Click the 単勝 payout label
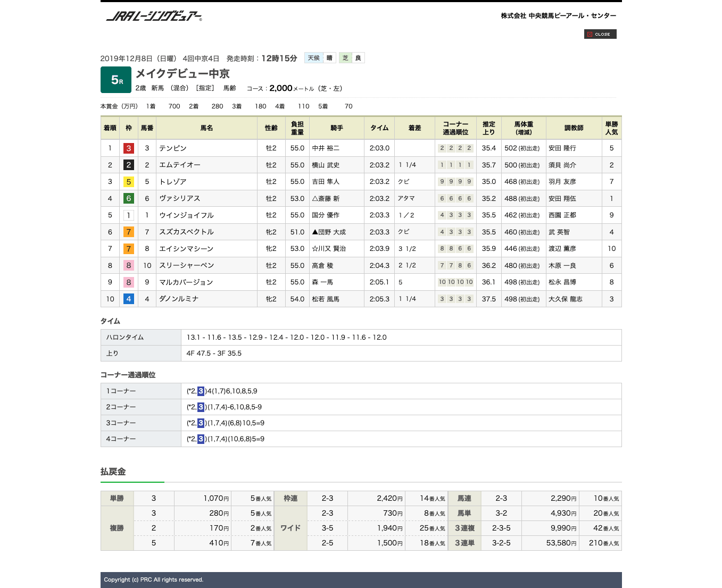722x588 pixels. (117, 499)
